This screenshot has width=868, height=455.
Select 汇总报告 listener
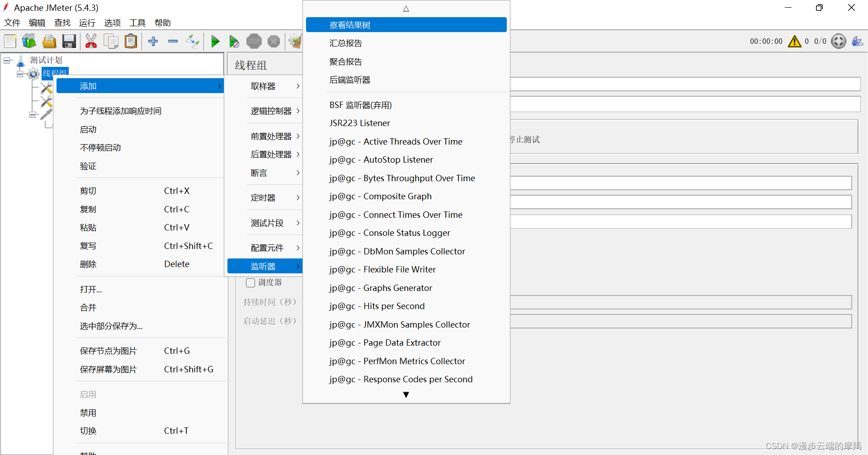point(406,43)
